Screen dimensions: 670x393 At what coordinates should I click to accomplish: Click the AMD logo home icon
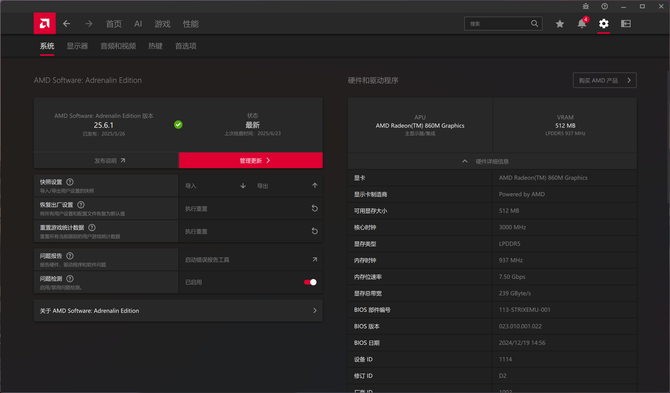[44, 23]
